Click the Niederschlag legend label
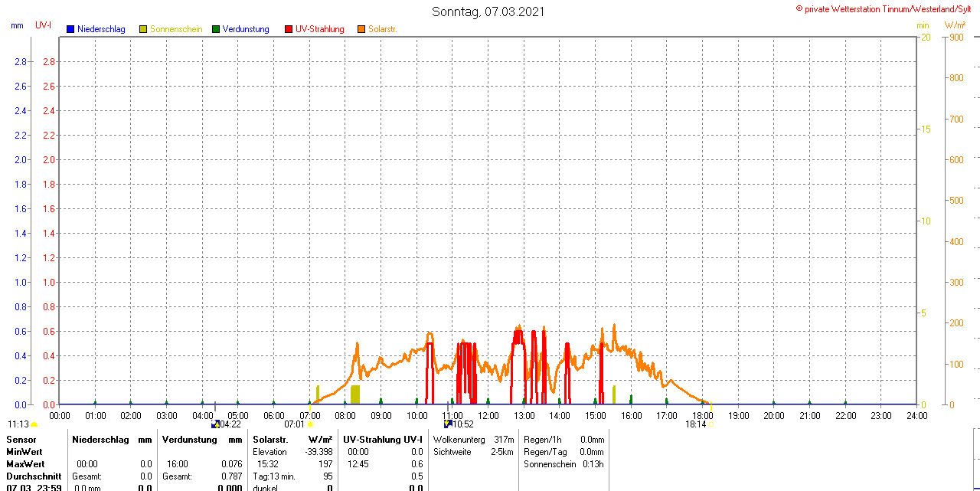This screenshot has height=491, width=980. [x=101, y=29]
